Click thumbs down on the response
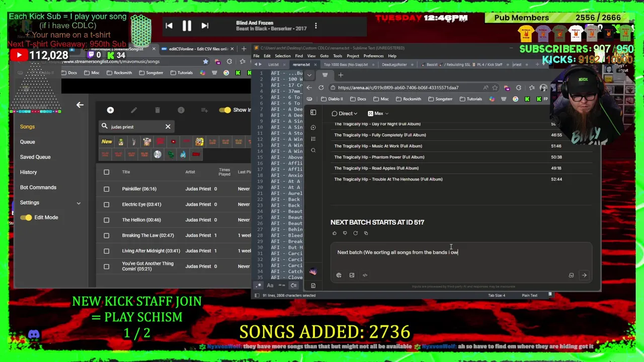The width and height of the screenshot is (644, 362). pos(345,233)
